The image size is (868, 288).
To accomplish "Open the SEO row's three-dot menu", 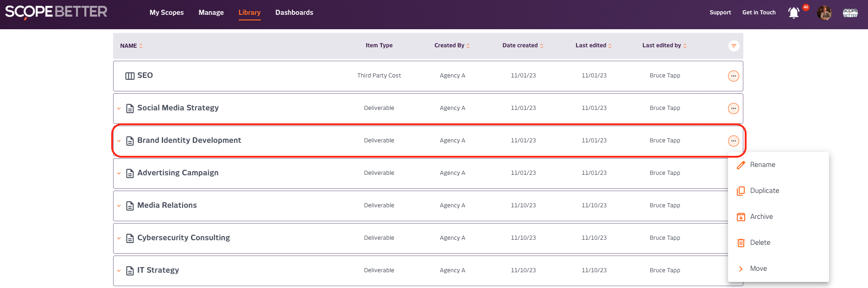I will pyautogui.click(x=733, y=76).
